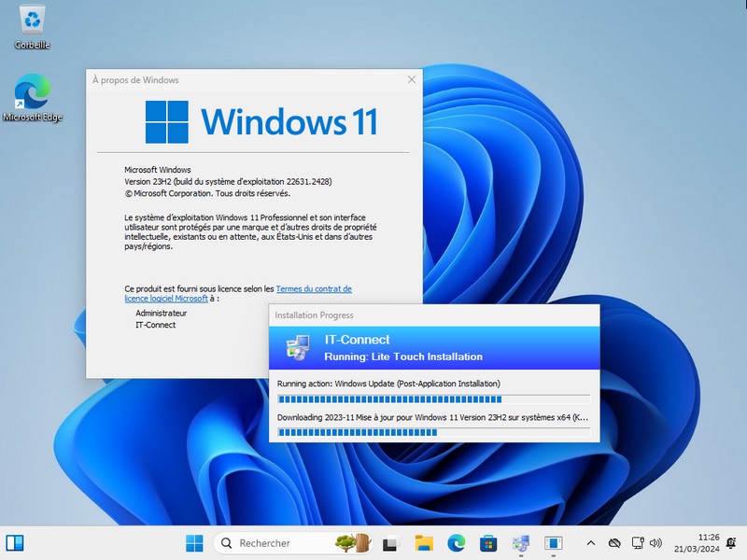
Task: Select the Microsoft Edge desktop shortcut
Action: [32, 98]
